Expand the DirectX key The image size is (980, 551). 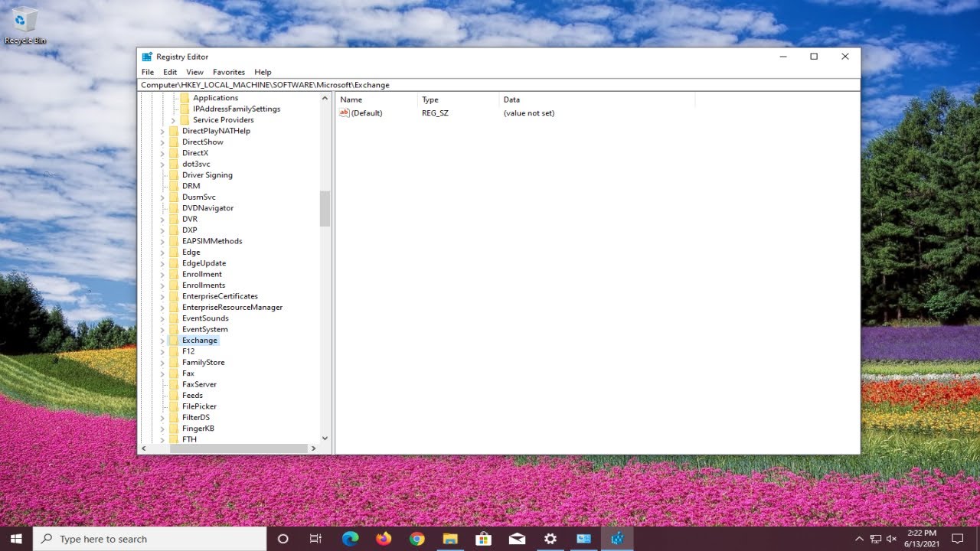[x=162, y=153]
